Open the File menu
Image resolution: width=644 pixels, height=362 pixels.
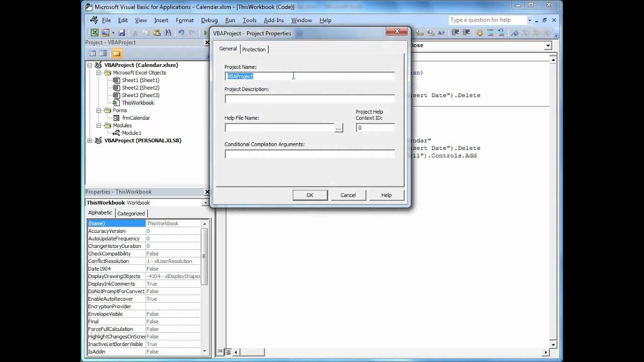click(106, 20)
